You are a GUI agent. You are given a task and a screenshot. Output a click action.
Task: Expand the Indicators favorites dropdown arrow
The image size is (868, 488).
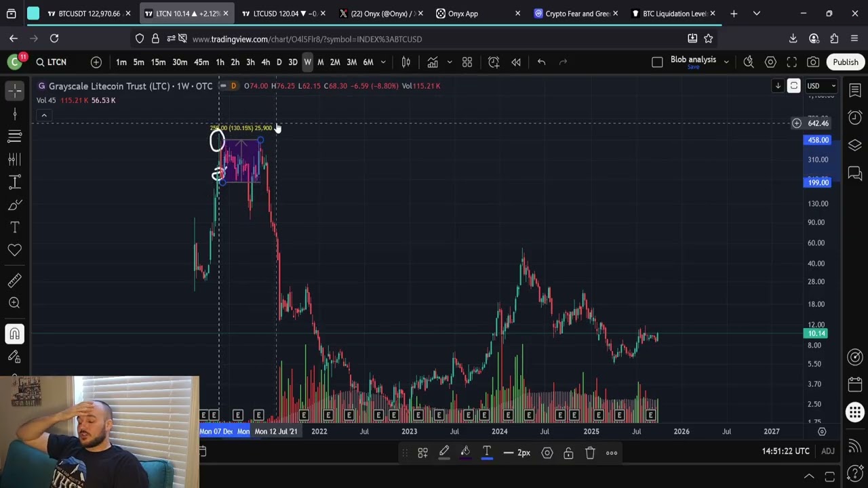point(449,62)
